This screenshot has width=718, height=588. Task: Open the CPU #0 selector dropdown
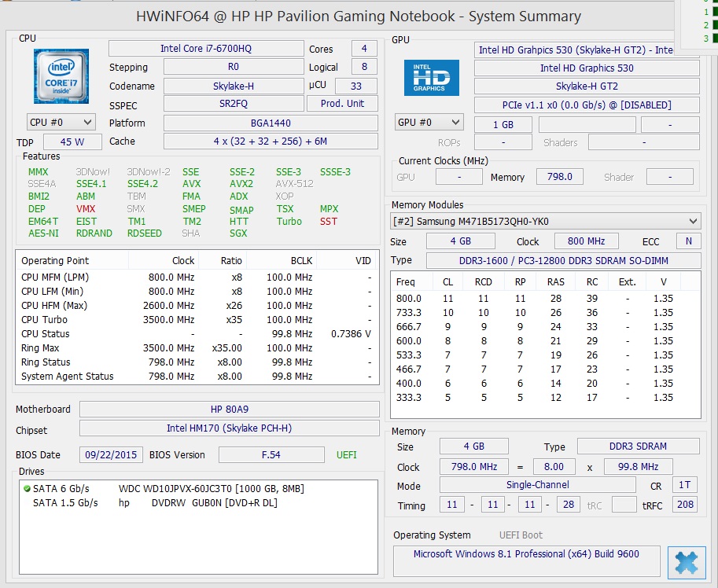click(x=61, y=123)
